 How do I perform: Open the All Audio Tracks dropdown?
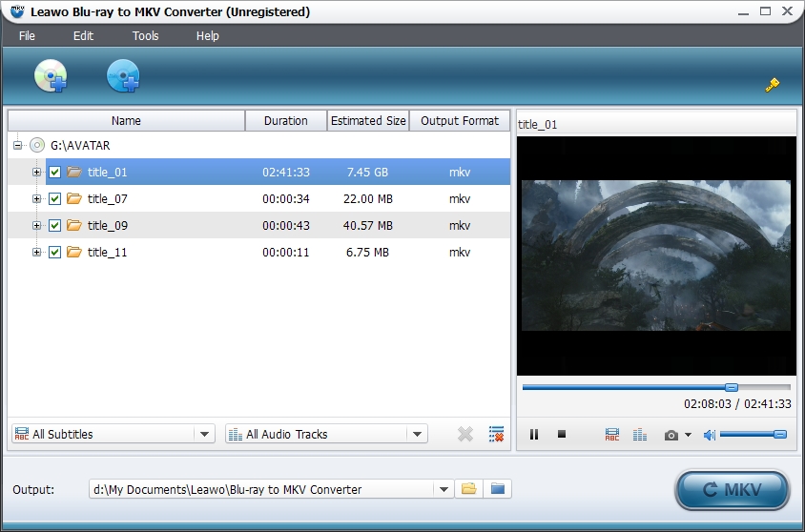[x=325, y=434]
